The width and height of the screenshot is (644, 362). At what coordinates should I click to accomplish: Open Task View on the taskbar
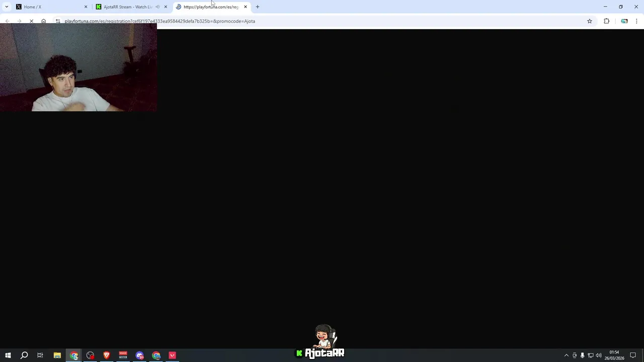point(40,355)
